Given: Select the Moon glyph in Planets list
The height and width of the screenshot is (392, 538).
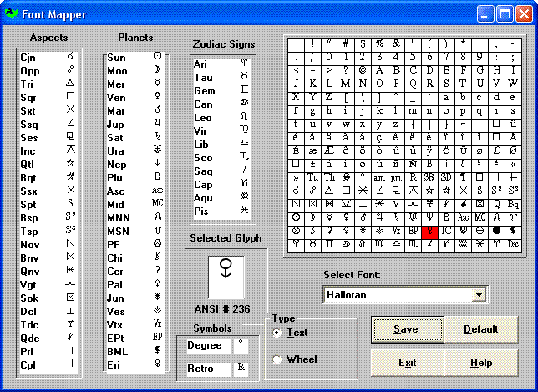Looking at the screenshot, I should 157,70.
